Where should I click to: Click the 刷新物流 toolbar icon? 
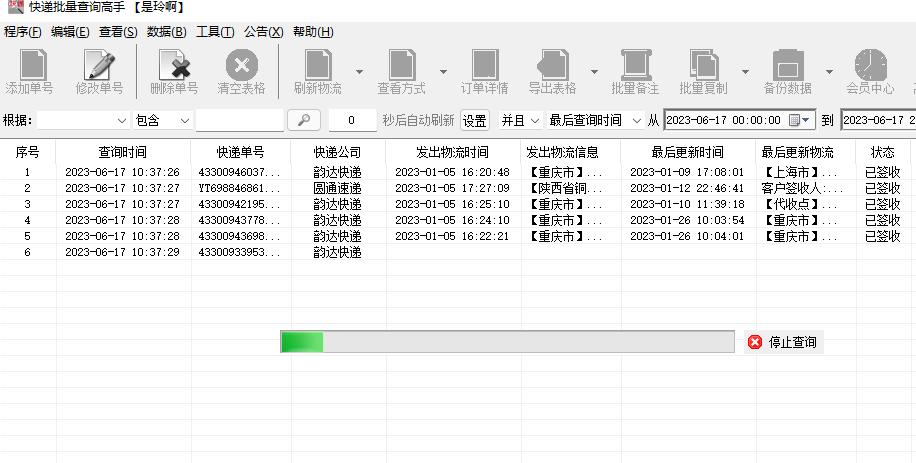click(x=318, y=64)
